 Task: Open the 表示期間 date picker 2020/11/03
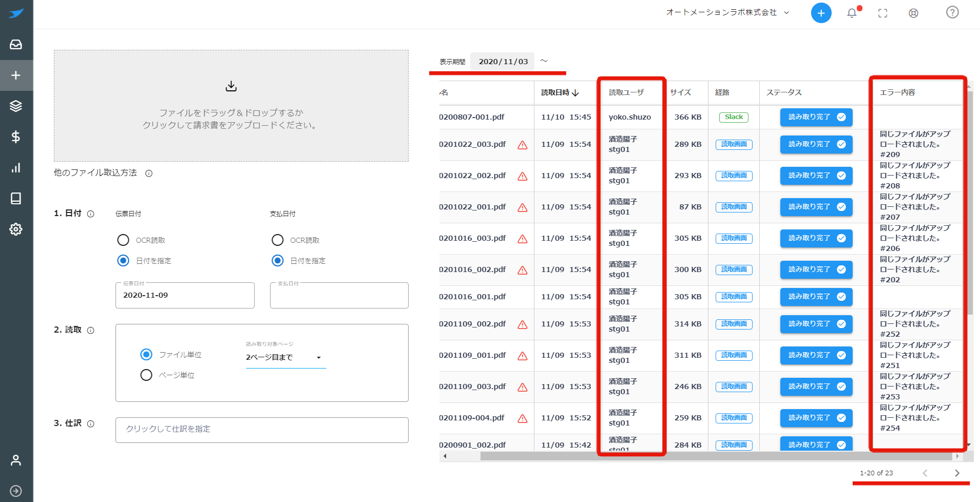pos(503,62)
